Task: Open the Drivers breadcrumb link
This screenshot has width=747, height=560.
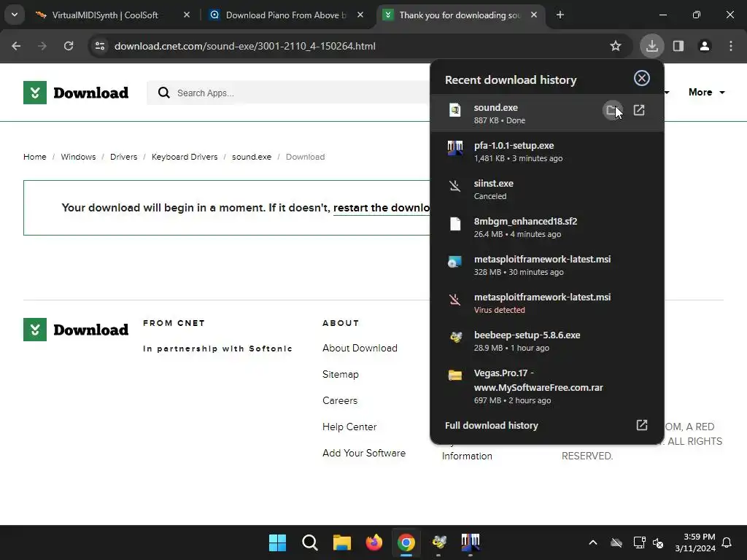Action: pyautogui.click(x=123, y=157)
